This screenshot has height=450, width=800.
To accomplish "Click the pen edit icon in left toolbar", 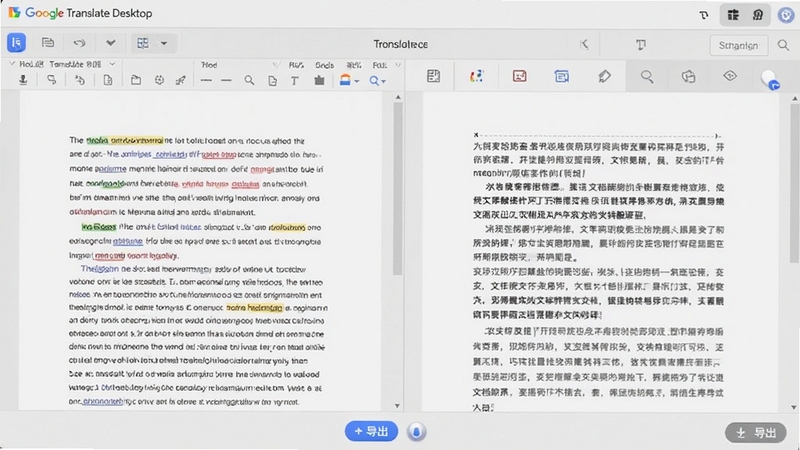I will tap(181, 80).
